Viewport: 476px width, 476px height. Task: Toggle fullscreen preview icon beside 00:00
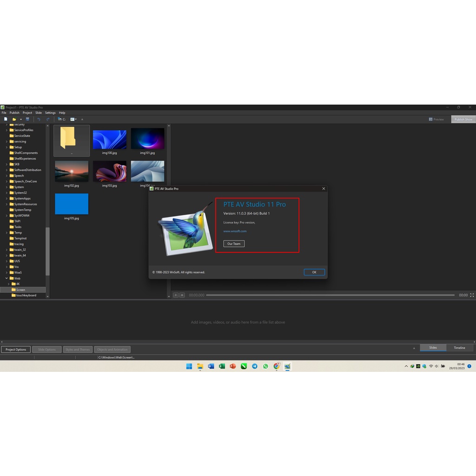pos(472,295)
